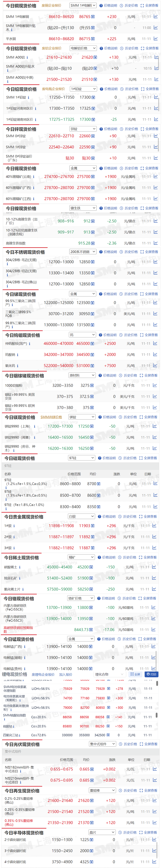Screen dimensions: 162x868
Task: Open the 晶片 semiconductor dropdown
Action: click(102, 832)
